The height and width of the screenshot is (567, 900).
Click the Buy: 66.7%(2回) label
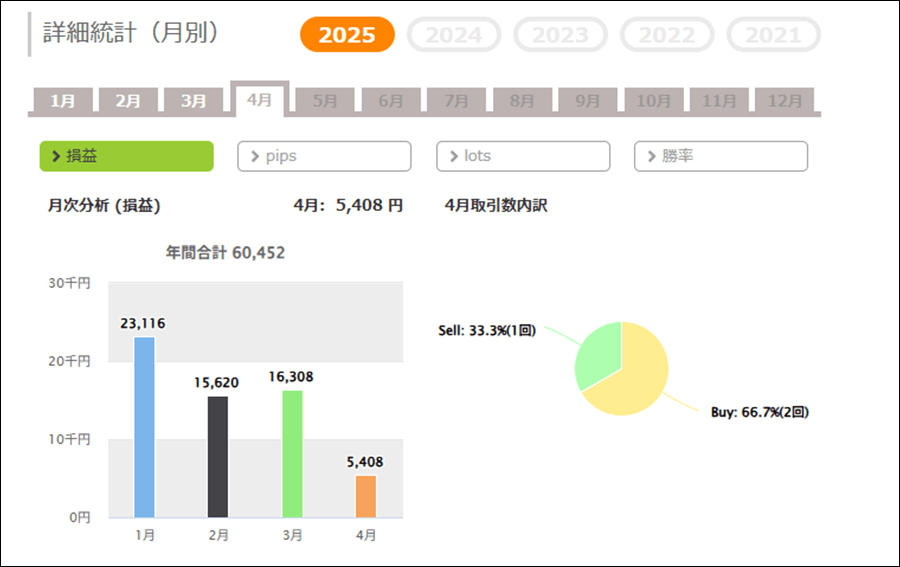[x=759, y=412]
